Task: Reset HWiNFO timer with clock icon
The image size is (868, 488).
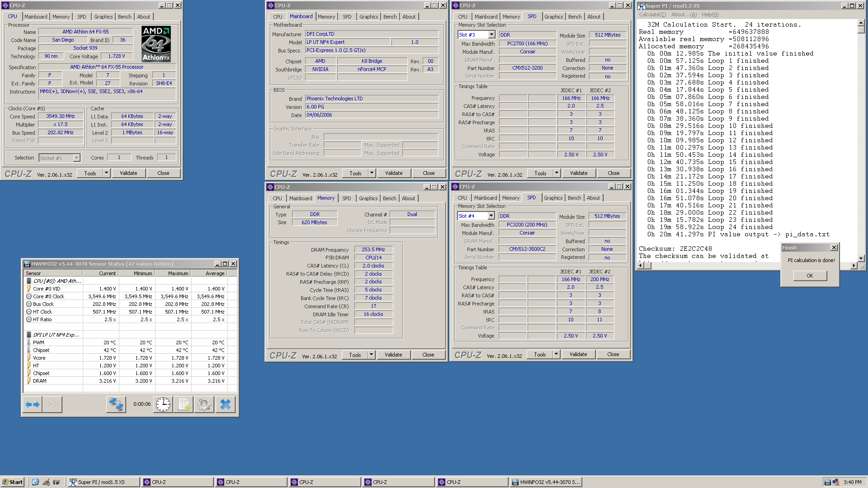Action: point(163,404)
